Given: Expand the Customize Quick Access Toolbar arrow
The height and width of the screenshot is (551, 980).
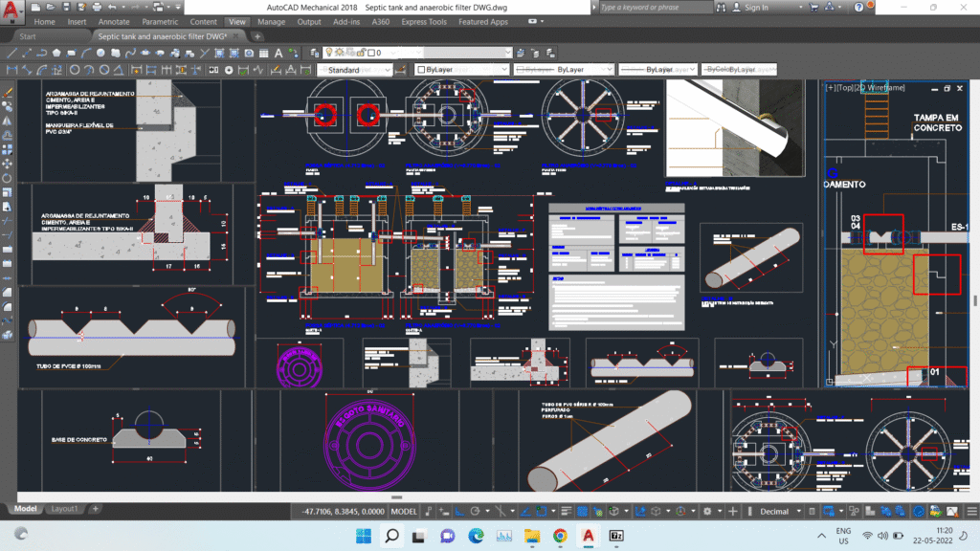Looking at the screenshot, I should [178, 8].
